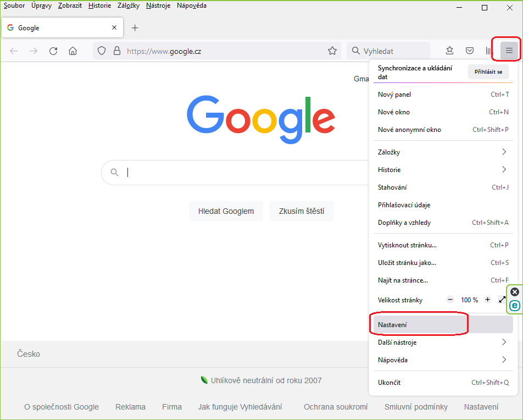Expand the Záložky submenu

pos(443,152)
